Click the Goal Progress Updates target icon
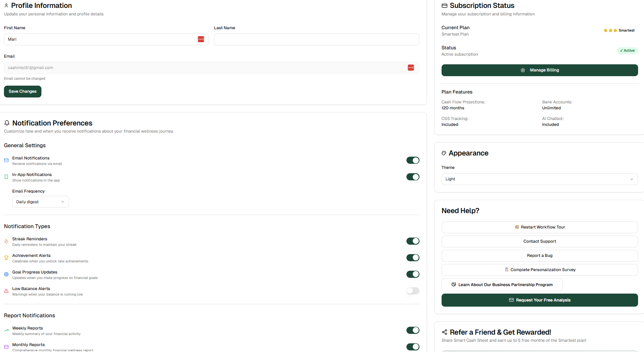The height and width of the screenshot is (352, 644). (6, 274)
